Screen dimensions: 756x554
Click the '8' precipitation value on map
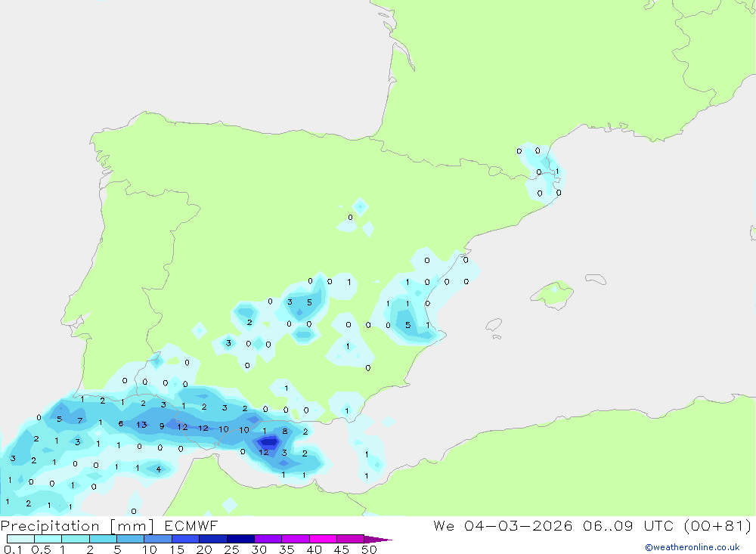point(285,432)
